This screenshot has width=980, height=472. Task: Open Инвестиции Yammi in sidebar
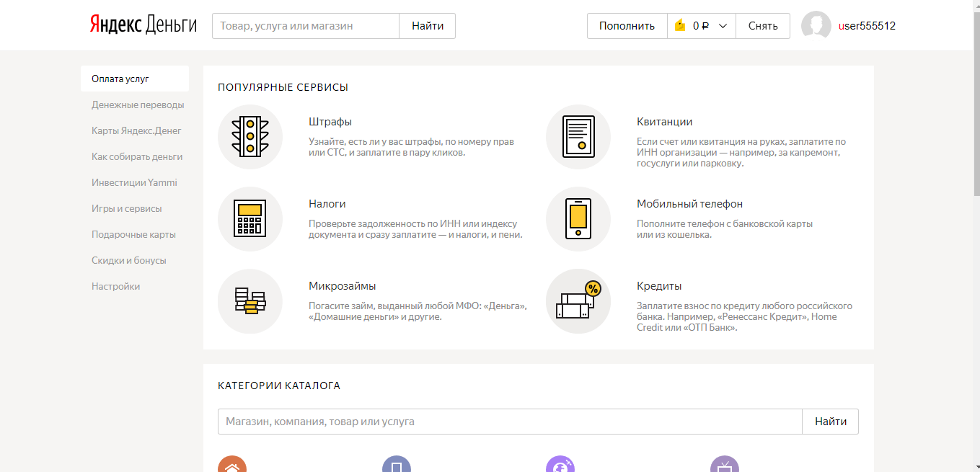pyautogui.click(x=134, y=182)
